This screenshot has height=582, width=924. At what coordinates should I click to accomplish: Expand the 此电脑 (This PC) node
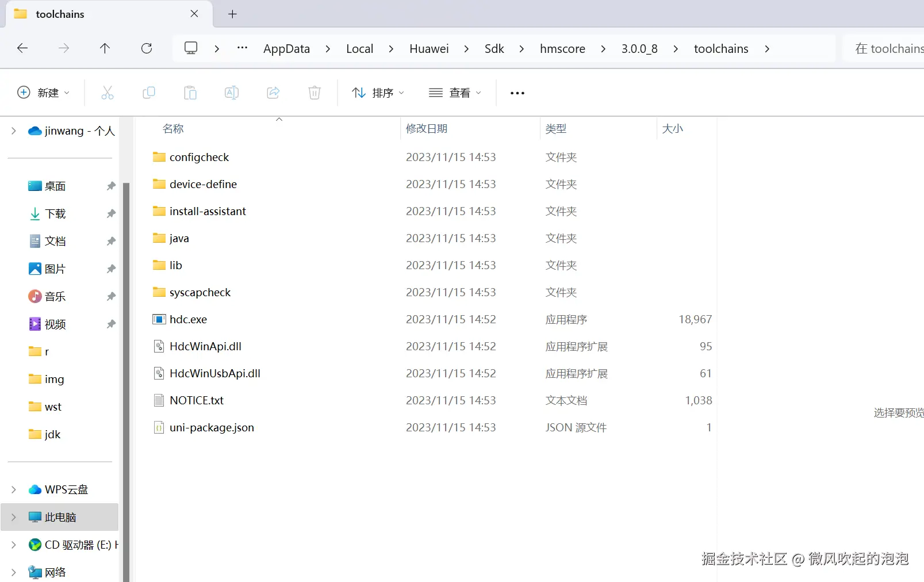[x=14, y=517]
